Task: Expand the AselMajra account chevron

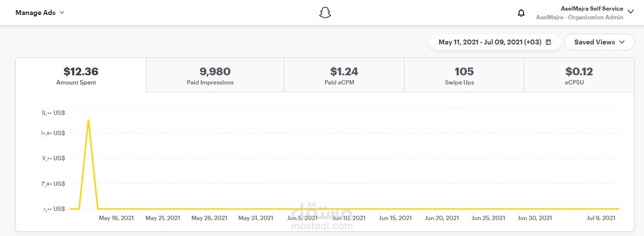Action: 631,13
